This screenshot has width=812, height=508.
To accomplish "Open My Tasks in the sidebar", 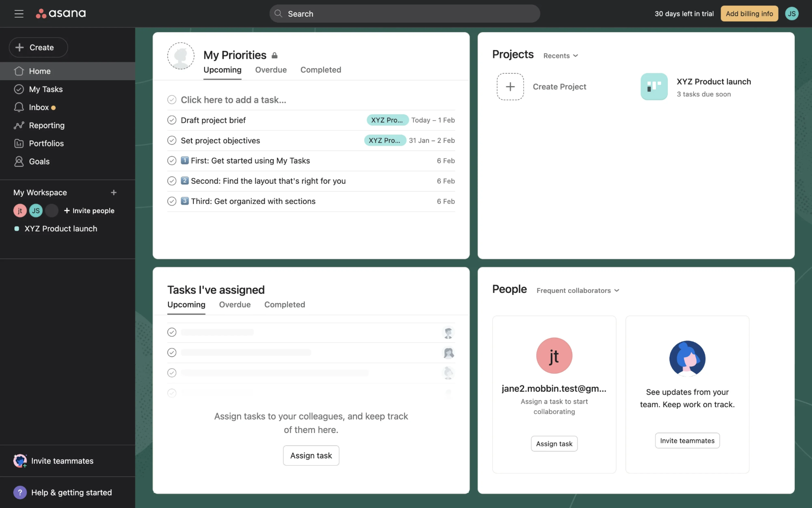I will 67,89.
